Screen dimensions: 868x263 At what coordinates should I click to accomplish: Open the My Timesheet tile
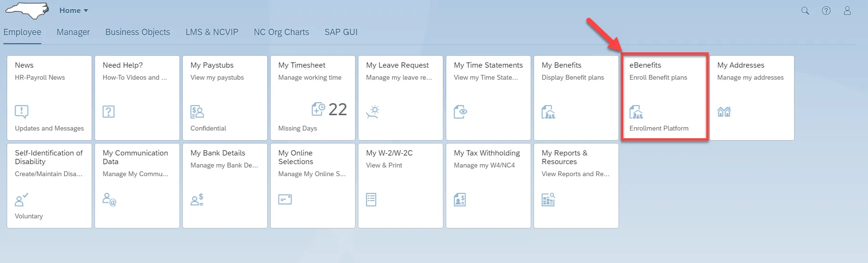point(313,98)
